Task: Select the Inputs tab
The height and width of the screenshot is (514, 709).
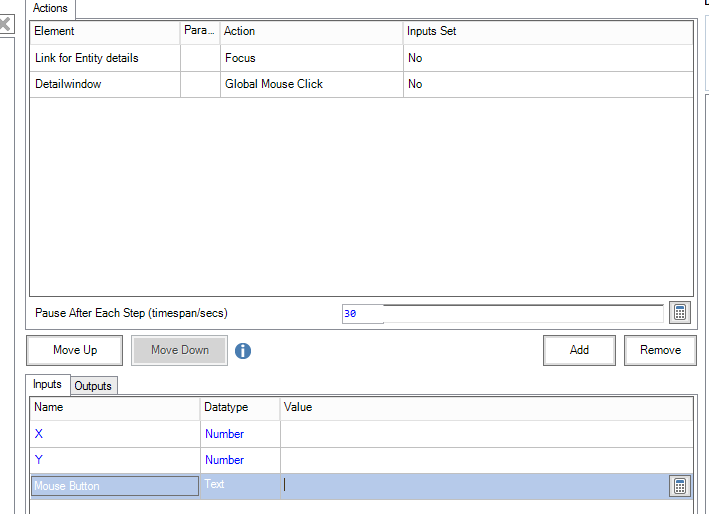Action: click(47, 384)
